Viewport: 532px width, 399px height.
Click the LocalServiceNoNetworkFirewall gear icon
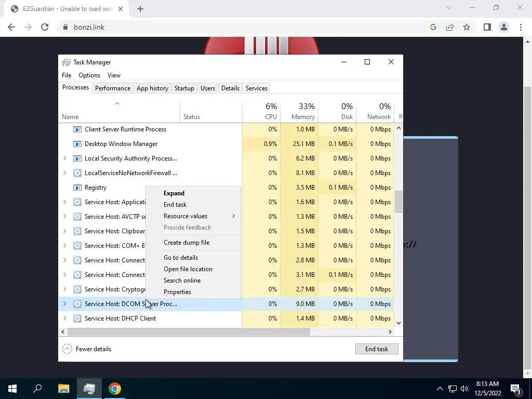tap(77, 173)
